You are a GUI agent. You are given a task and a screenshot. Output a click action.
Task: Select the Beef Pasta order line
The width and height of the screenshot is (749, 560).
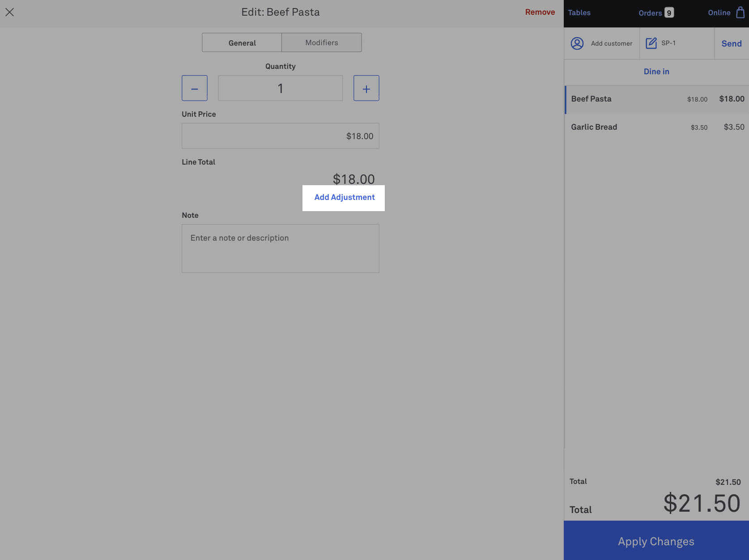(656, 99)
